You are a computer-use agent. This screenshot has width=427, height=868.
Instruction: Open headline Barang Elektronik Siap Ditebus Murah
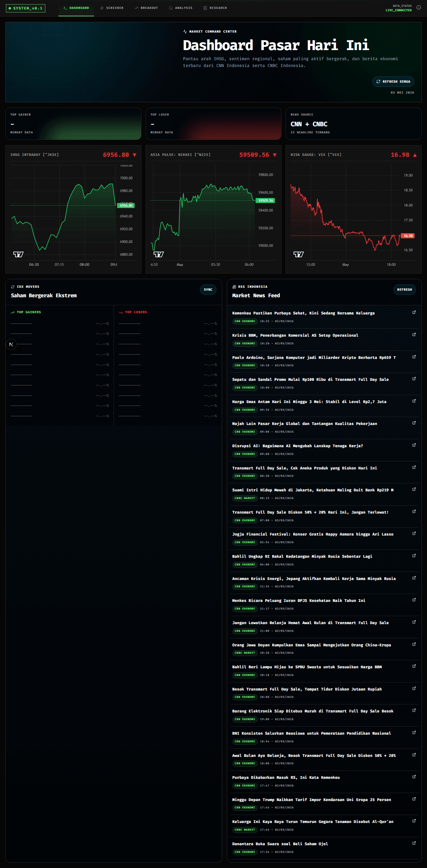coord(313,711)
